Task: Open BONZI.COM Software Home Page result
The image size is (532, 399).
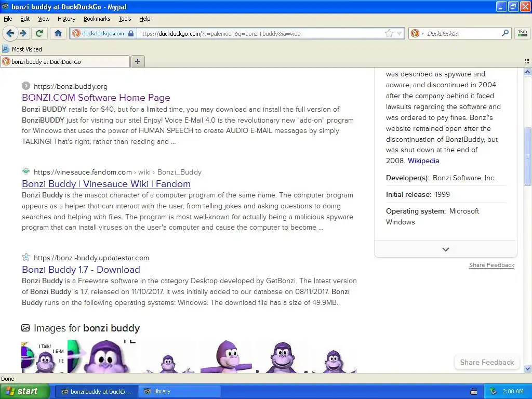Action: pyautogui.click(x=96, y=98)
